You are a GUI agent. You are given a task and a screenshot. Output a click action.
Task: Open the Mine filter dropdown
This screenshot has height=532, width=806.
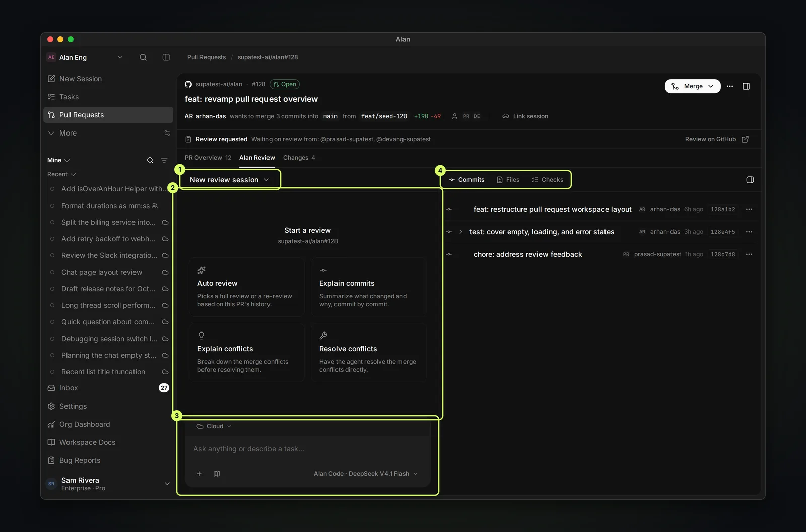58,160
